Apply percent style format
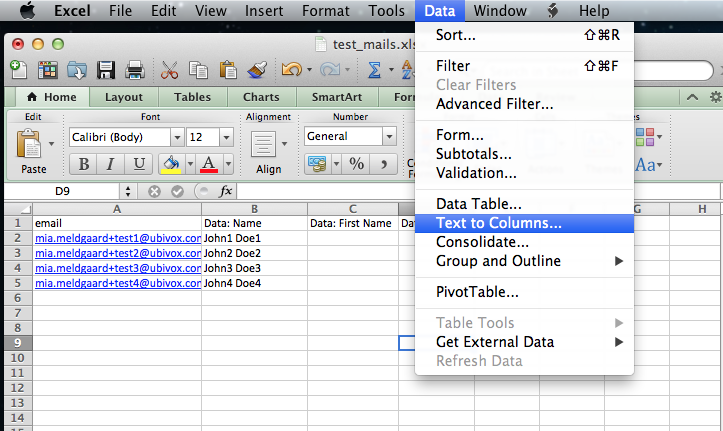The image size is (723, 431). coord(356,164)
